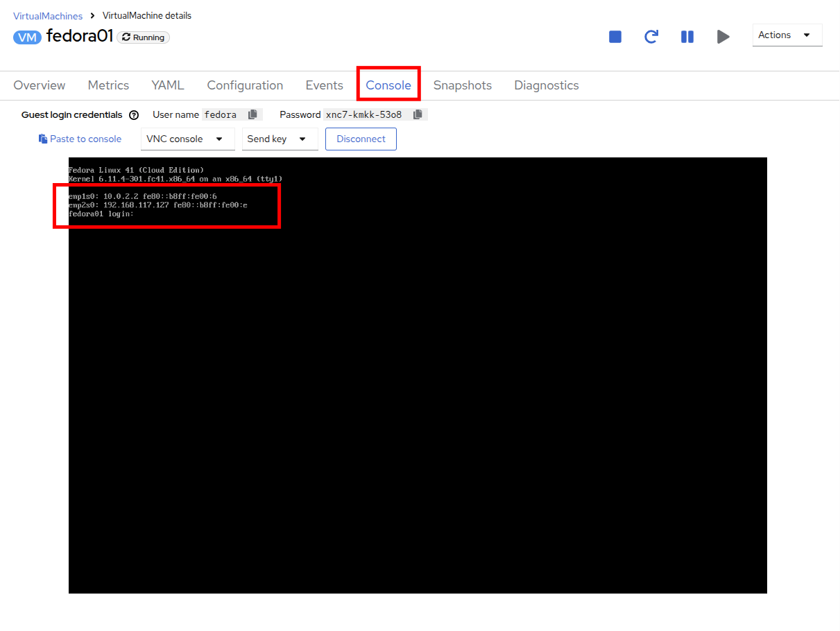Screen dimensions: 840x631
Task: Expand the VNC console type dropdown
Action: pyautogui.click(x=187, y=139)
